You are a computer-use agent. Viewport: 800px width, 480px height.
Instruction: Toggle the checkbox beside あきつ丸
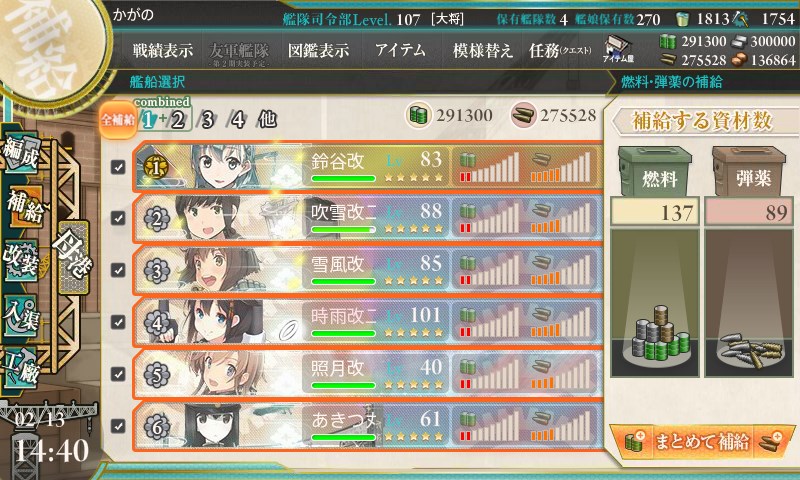[118, 425]
